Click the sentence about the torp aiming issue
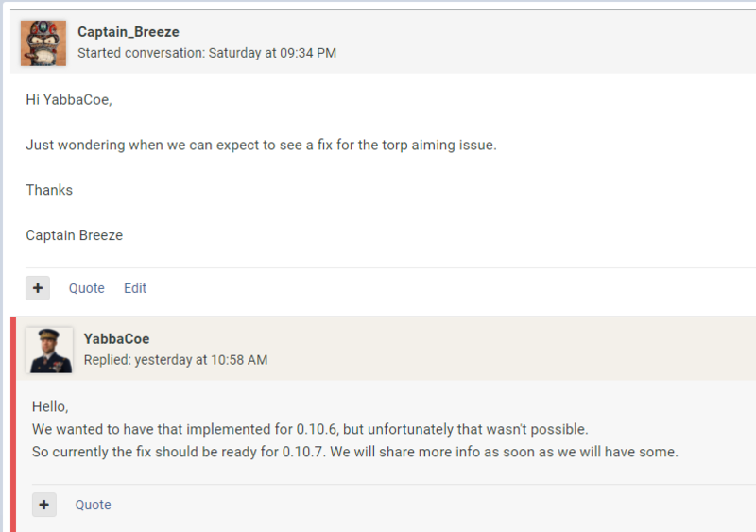Image resolution: width=756 pixels, height=532 pixels. coord(261,145)
